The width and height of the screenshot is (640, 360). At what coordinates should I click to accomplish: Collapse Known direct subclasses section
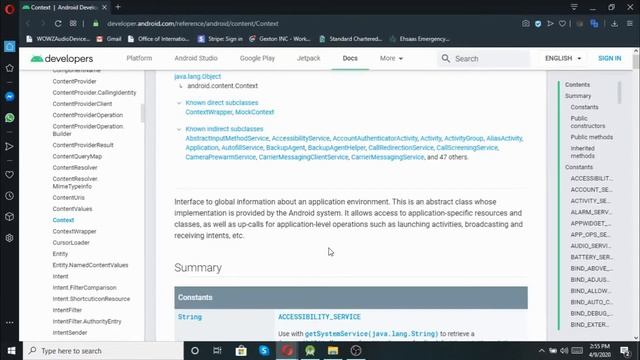click(x=179, y=103)
